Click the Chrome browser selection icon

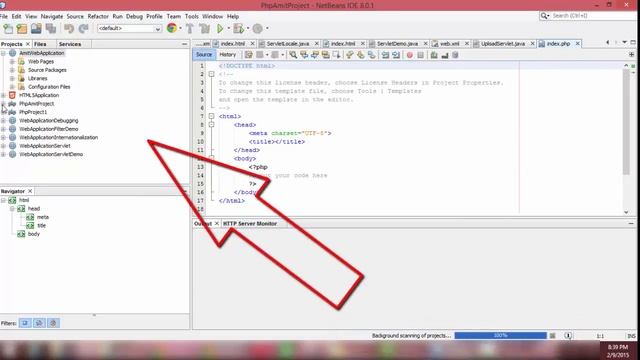[172, 28]
